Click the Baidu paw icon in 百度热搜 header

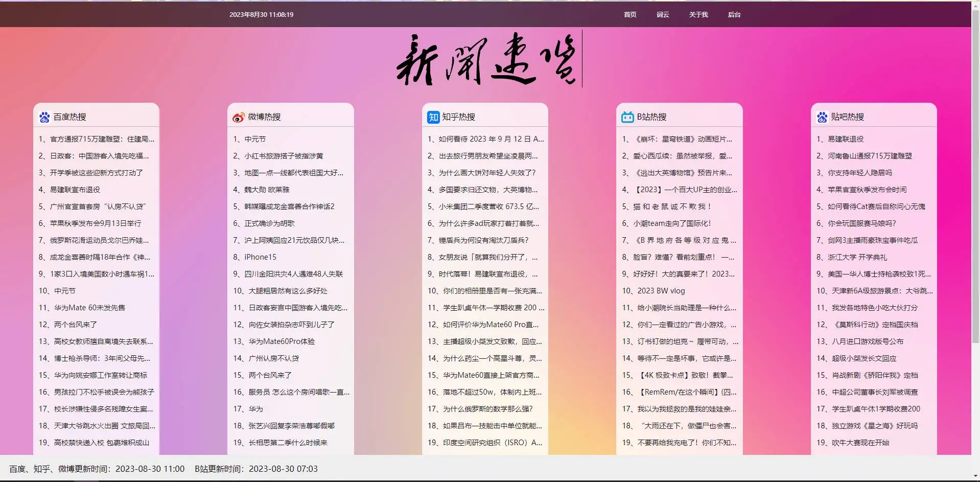44,117
